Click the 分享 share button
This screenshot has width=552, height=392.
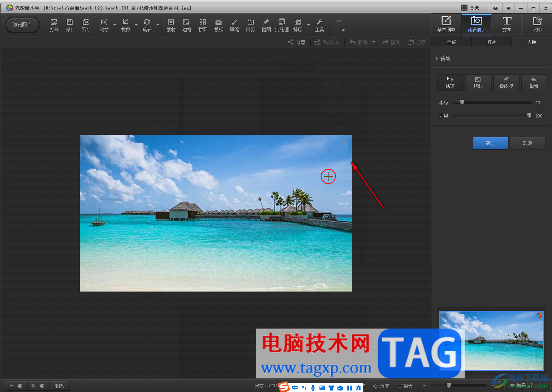(297, 42)
